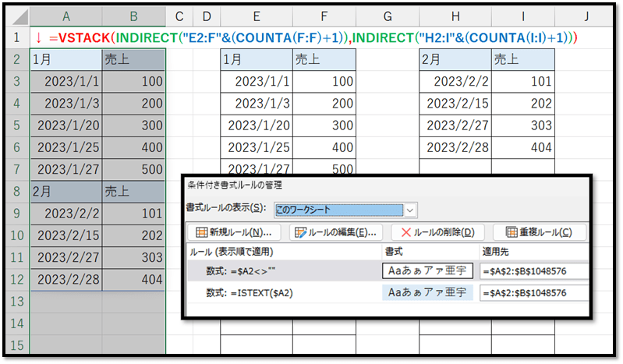Select row 8 header
Viewport: 623px width, 364px height.
pos(16,190)
